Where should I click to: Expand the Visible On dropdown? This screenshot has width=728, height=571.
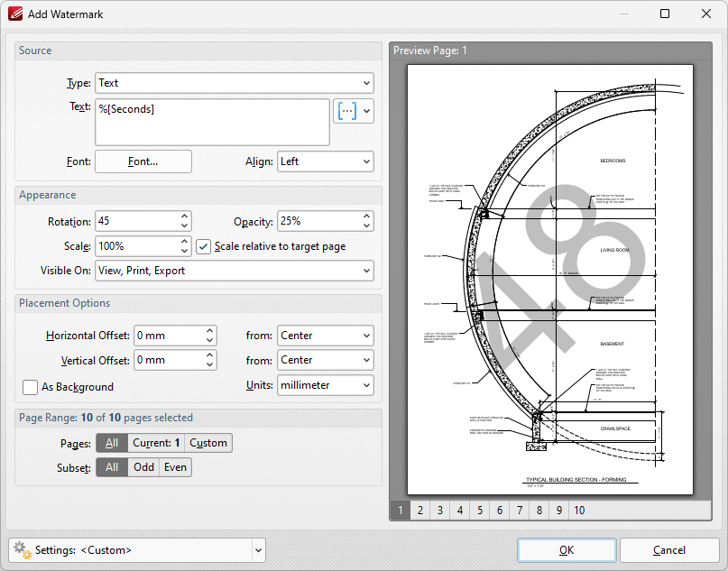(x=235, y=271)
